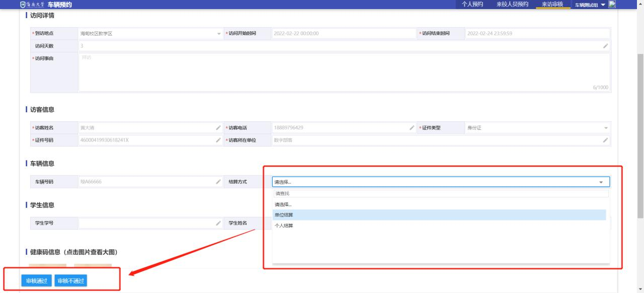Viewport: 644px width, 293px height.
Task: Go to 来校人员预约 tab
Action: point(509,5)
